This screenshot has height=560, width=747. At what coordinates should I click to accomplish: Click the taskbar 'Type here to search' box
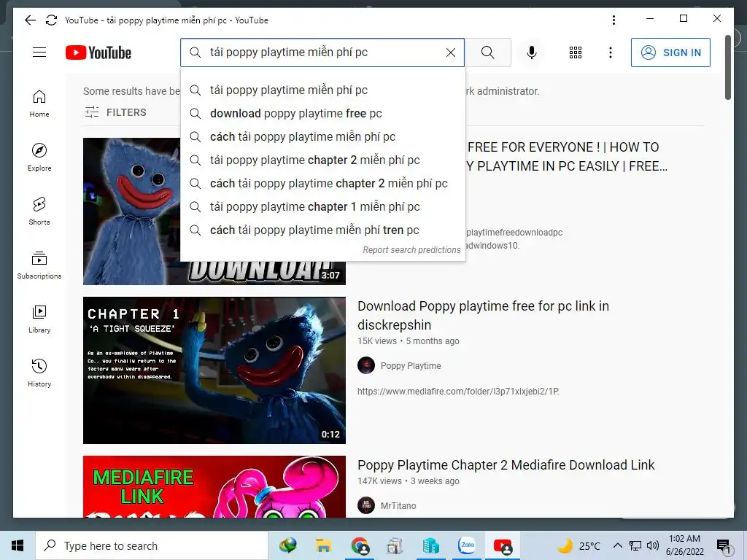152,545
